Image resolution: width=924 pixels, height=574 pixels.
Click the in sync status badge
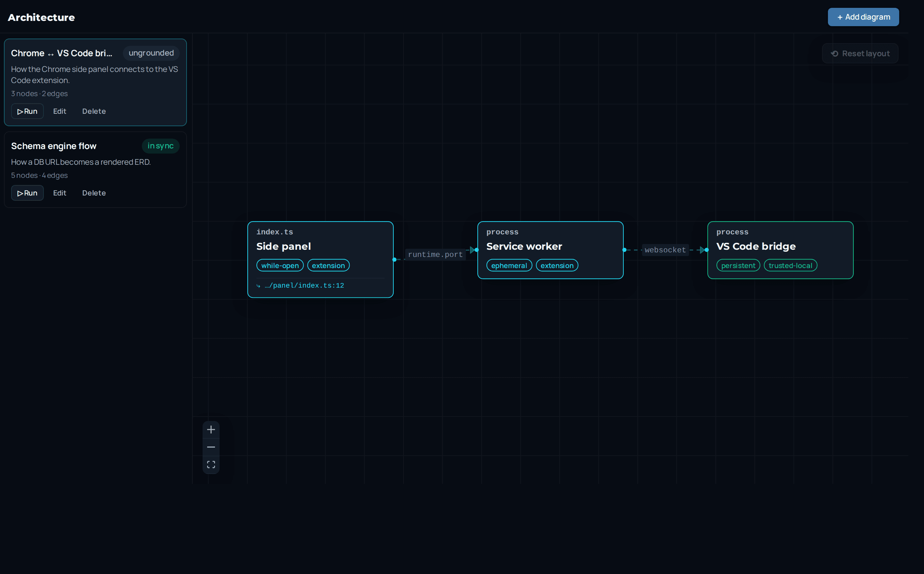pos(160,146)
